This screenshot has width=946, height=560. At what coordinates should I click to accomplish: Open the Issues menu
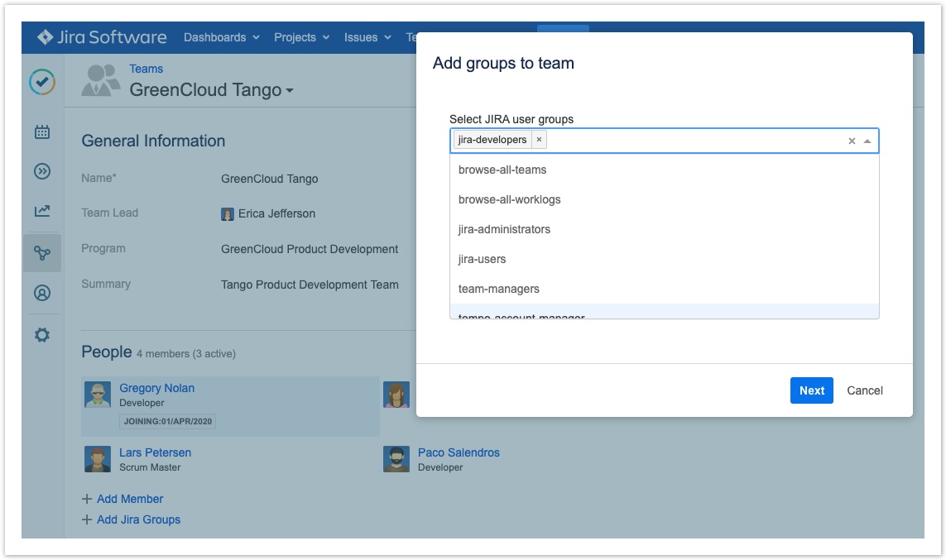click(367, 37)
